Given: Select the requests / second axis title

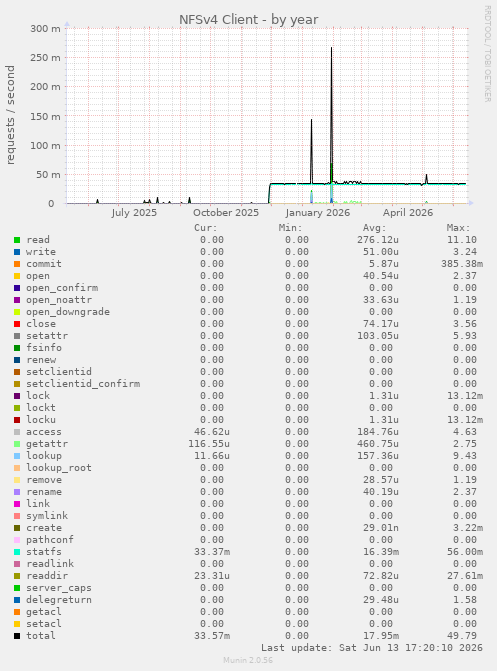Looking at the screenshot, I should coord(10,115).
